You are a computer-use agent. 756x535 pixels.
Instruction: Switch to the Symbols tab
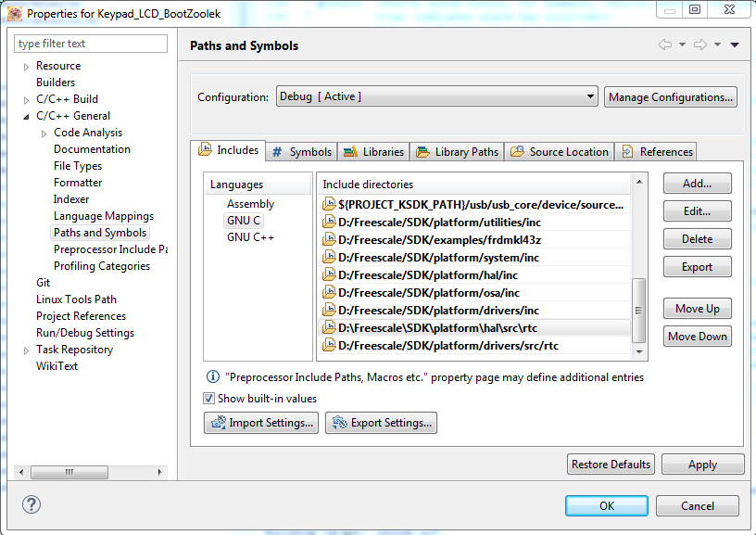[302, 152]
